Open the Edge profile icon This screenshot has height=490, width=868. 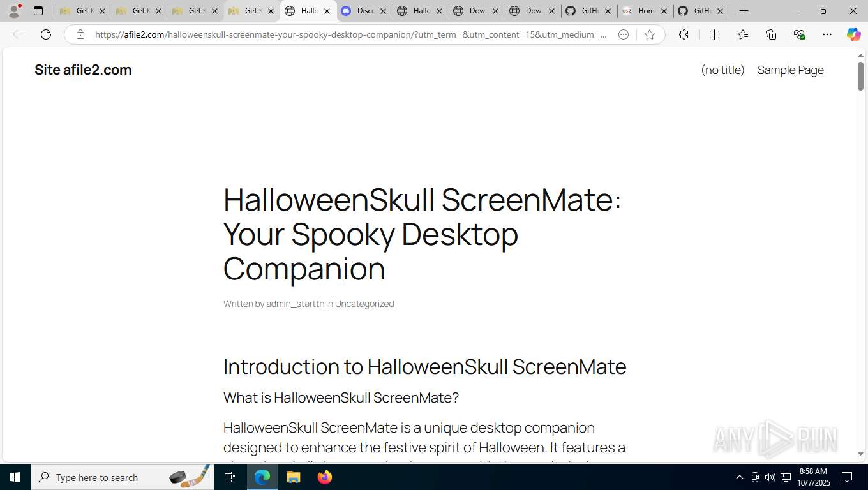pyautogui.click(x=14, y=11)
